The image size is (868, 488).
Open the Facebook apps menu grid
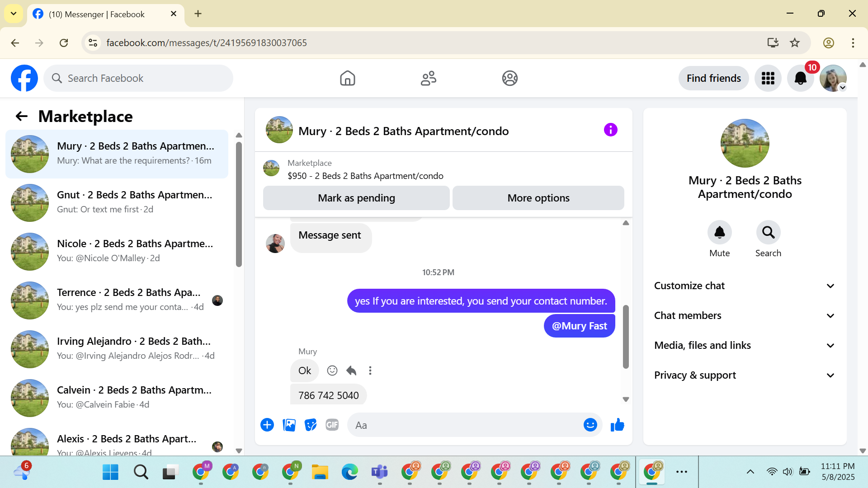768,78
